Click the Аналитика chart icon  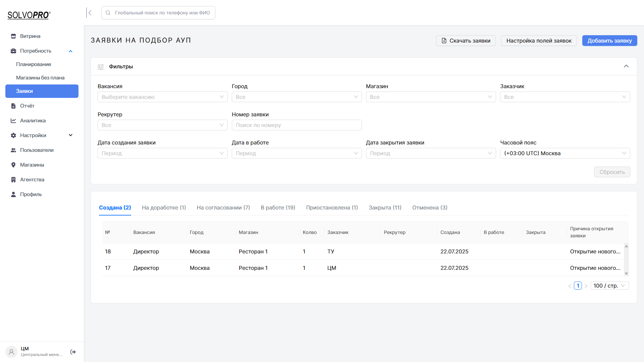pos(13,121)
